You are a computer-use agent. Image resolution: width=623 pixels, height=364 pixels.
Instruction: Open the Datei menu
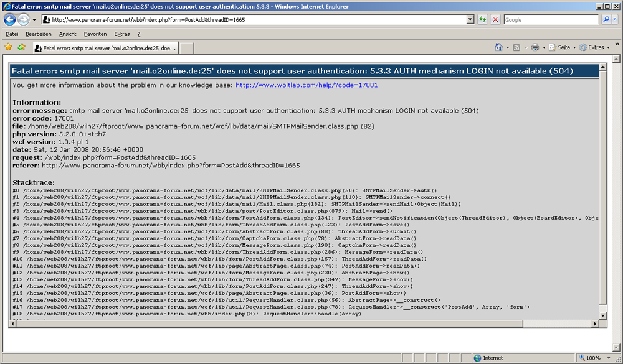click(12, 34)
